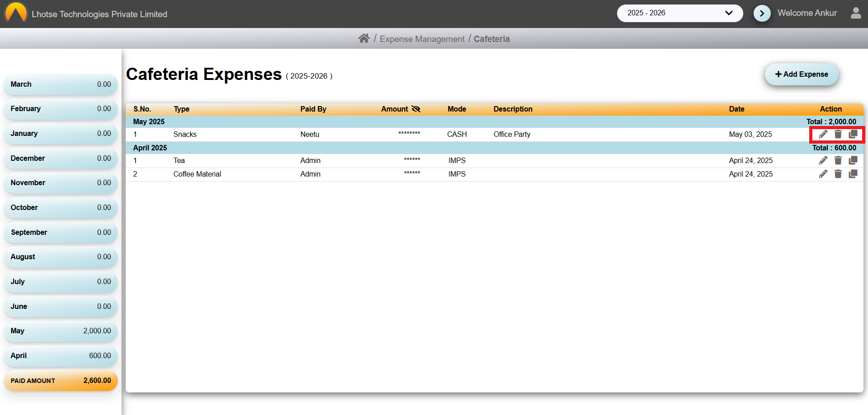The image size is (868, 415).
Task: Select January in month sidebar
Action: pos(61,134)
